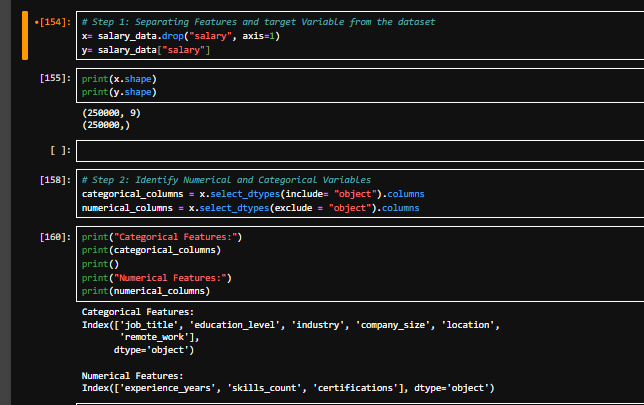Click the '# Step 1: Separating Features' comment
The width and height of the screenshot is (644, 405).
[258, 22]
